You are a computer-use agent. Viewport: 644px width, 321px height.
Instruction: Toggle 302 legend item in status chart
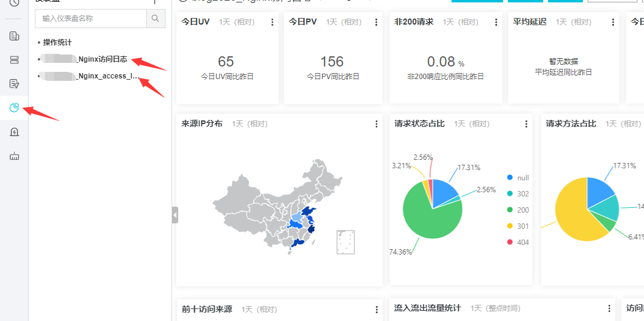pos(518,194)
